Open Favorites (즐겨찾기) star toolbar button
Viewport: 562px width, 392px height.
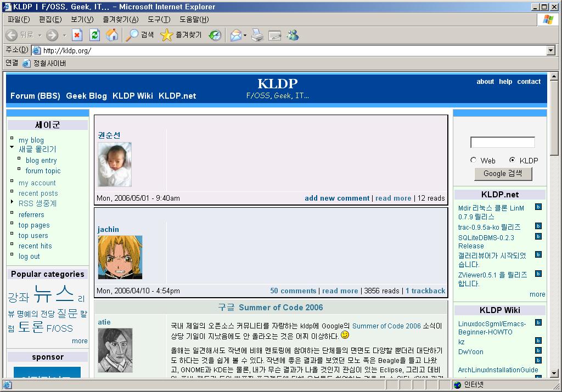(x=181, y=35)
